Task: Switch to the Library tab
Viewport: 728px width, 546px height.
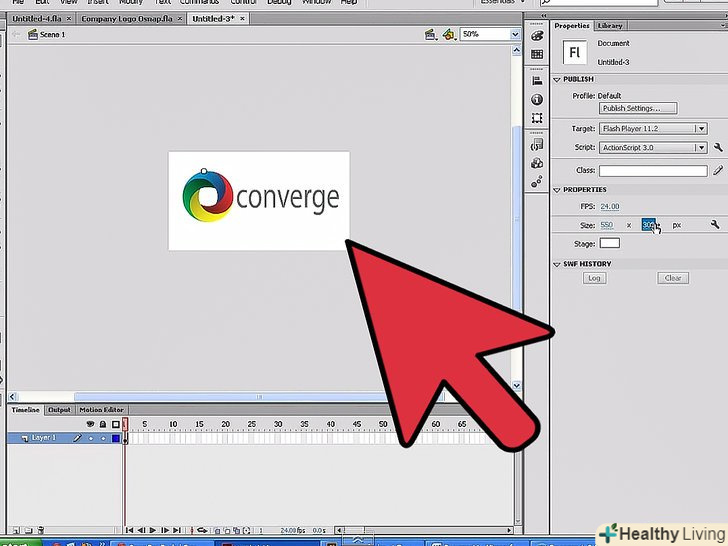Action: [608, 26]
